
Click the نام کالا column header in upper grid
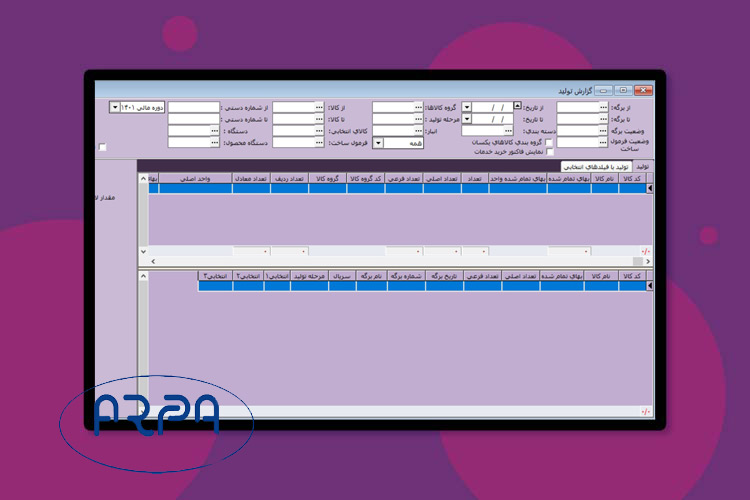tap(604, 177)
